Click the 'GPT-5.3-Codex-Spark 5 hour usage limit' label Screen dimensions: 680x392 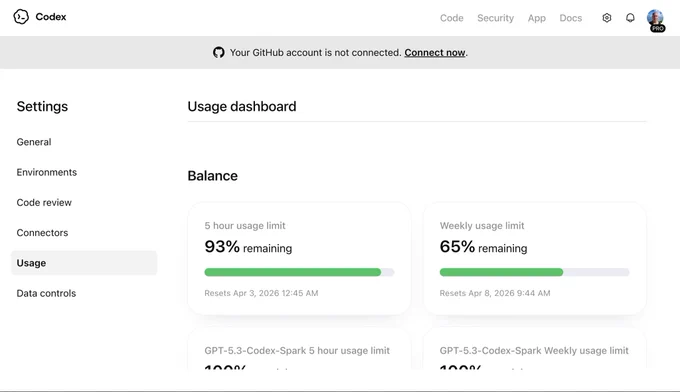[x=297, y=350]
